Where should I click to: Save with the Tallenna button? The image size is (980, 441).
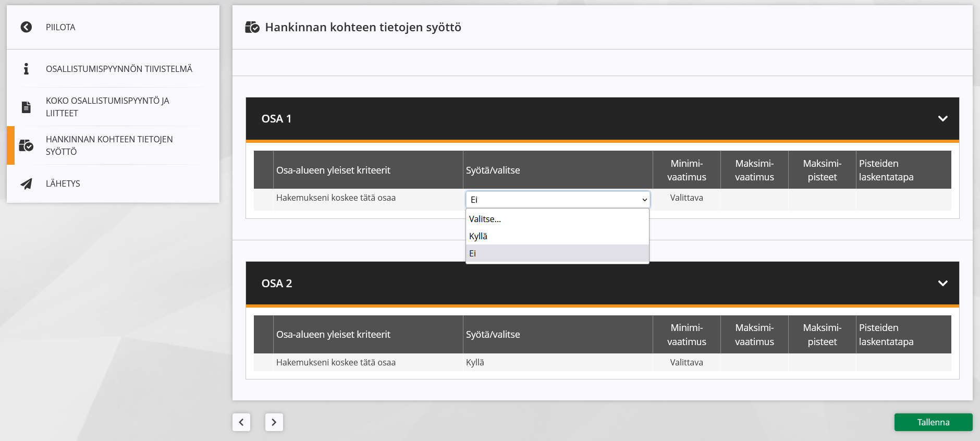pyautogui.click(x=933, y=422)
